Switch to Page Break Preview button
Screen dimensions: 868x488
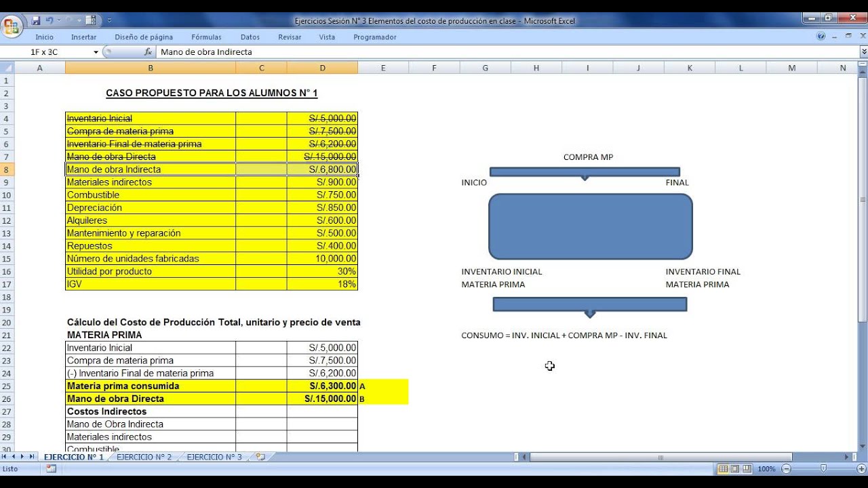[747, 468]
